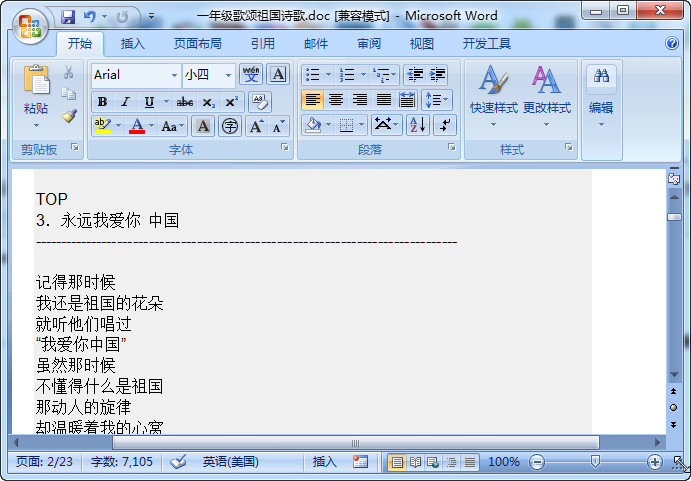The height and width of the screenshot is (481, 691).
Task: Align text to the right
Action: pos(360,100)
